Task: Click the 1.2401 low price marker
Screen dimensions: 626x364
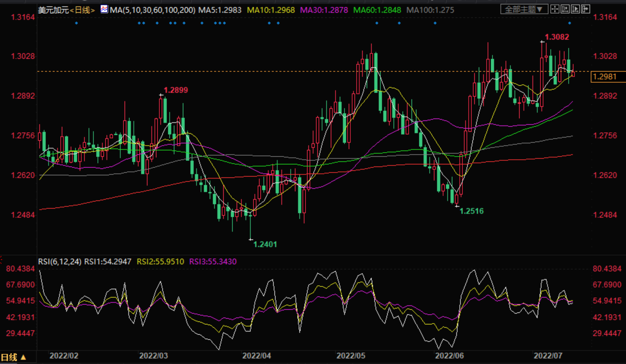Action: [x=265, y=245]
